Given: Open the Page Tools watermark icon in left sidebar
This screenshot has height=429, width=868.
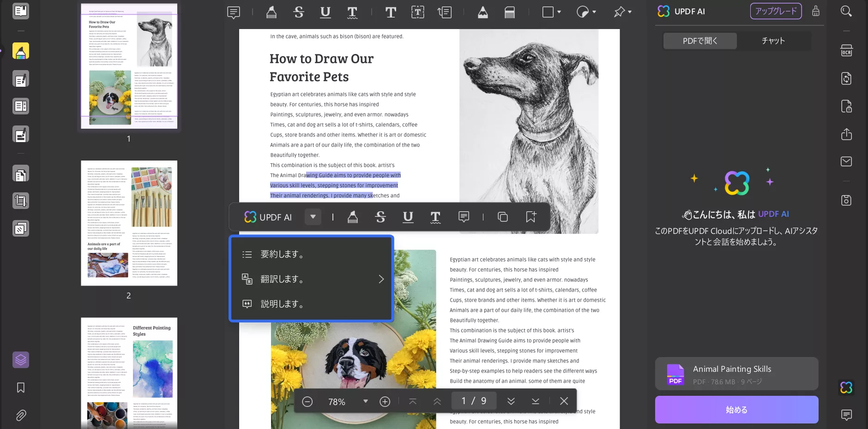Looking at the screenshot, I should point(21,228).
